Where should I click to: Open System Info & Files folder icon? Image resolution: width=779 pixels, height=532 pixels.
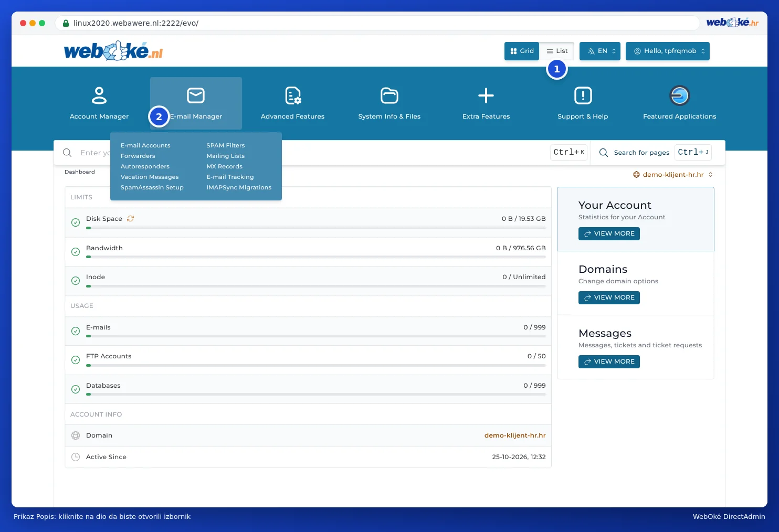(389, 95)
